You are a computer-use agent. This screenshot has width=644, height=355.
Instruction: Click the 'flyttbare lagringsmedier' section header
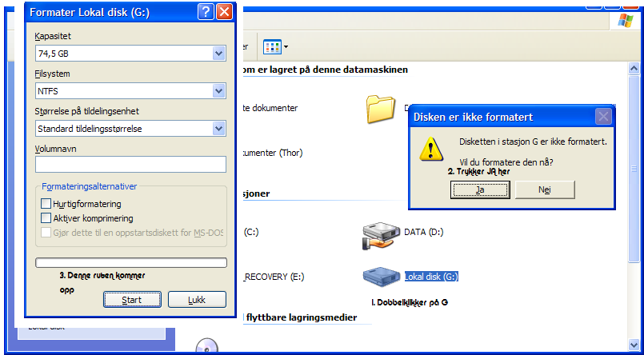tap(300, 317)
